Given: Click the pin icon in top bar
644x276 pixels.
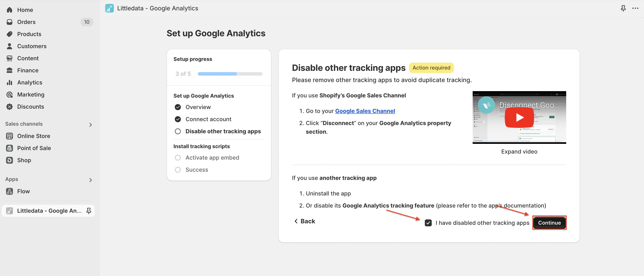Looking at the screenshot, I should [623, 8].
